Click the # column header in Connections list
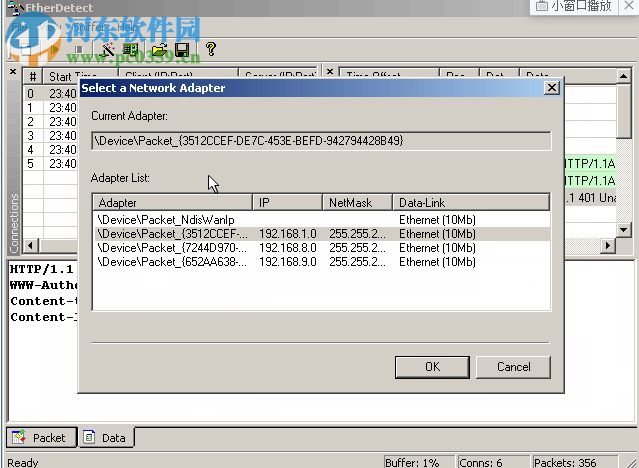This screenshot has height=468, width=639. (x=33, y=77)
